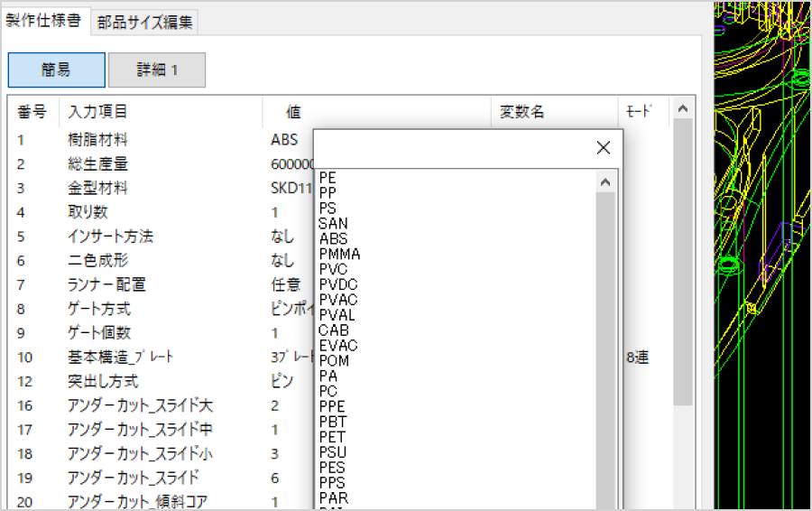Click the 番号 column header

click(x=31, y=112)
